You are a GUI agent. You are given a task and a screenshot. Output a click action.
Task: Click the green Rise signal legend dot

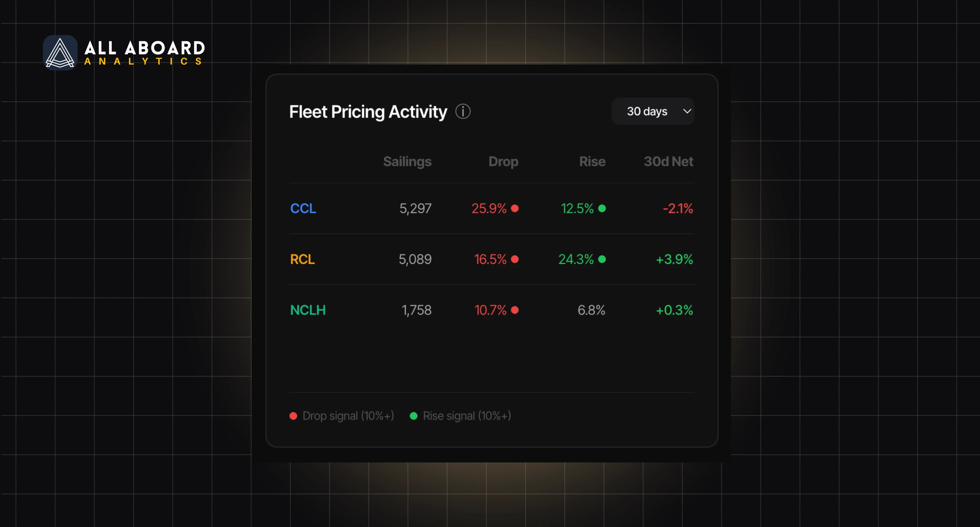[414, 416]
